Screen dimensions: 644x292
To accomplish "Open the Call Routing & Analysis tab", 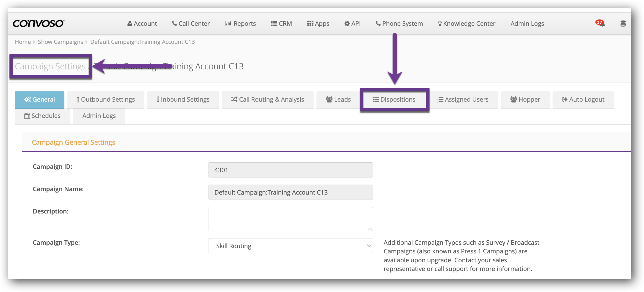I will [x=268, y=100].
